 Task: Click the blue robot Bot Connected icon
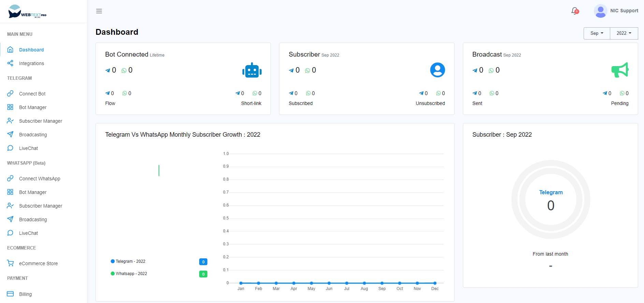pyautogui.click(x=252, y=70)
